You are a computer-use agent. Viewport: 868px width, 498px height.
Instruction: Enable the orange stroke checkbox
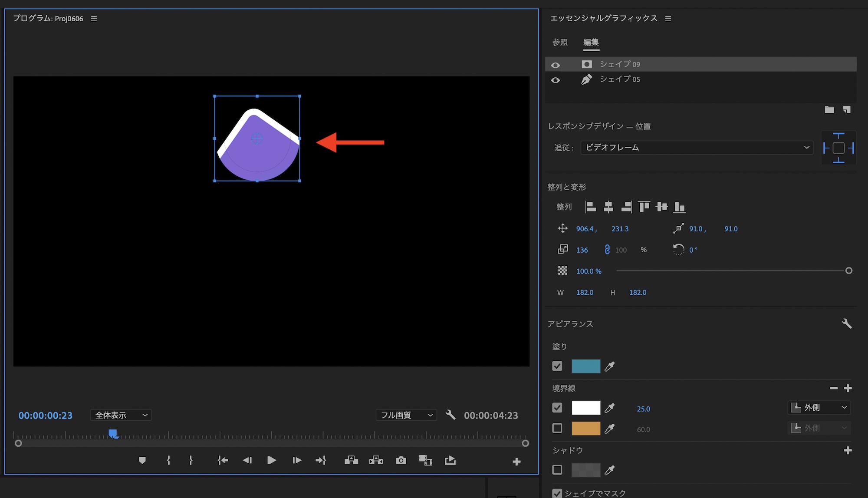[x=557, y=429]
